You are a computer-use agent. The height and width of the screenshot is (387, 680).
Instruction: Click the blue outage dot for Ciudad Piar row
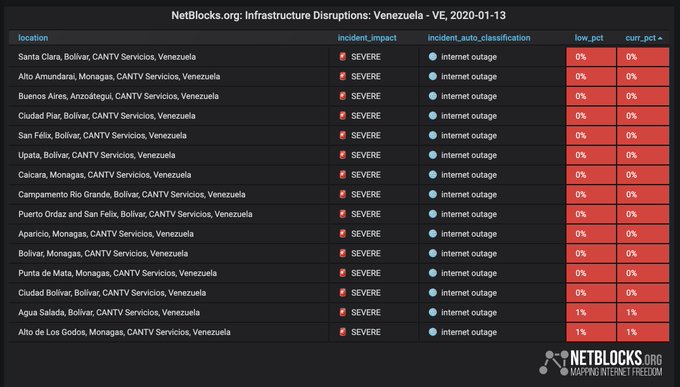pos(432,115)
